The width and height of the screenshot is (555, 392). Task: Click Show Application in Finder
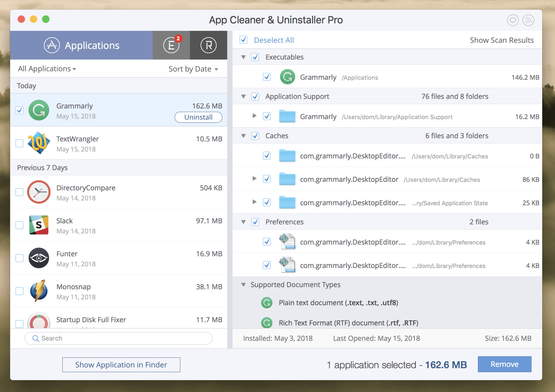coord(121,365)
